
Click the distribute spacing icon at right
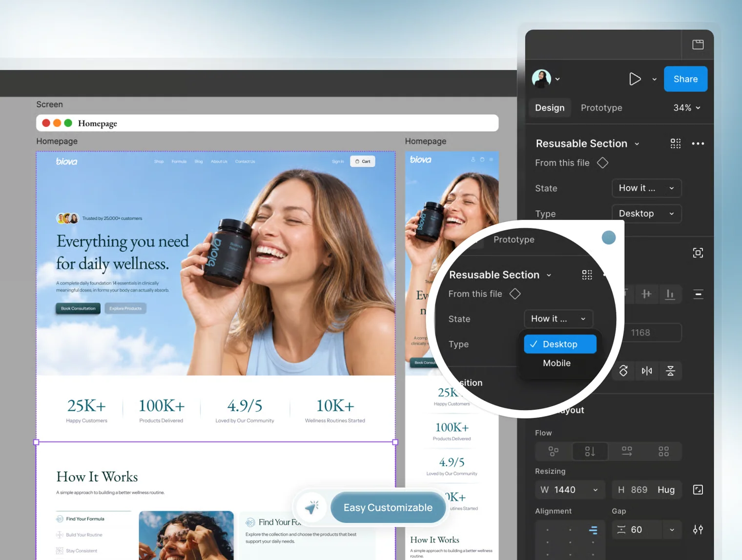698,294
